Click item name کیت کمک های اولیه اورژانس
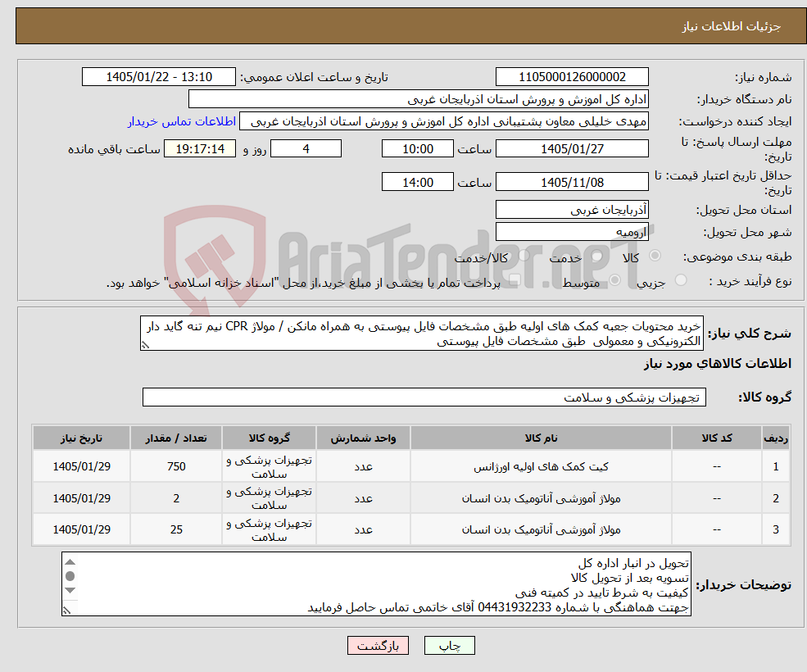This screenshot has width=807, height=672. (x=541, y=466)
